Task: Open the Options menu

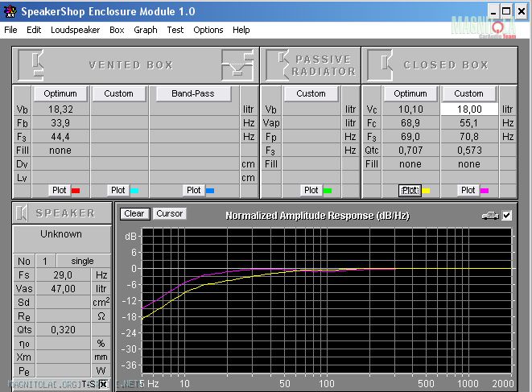Action: [x=208, y=30]
